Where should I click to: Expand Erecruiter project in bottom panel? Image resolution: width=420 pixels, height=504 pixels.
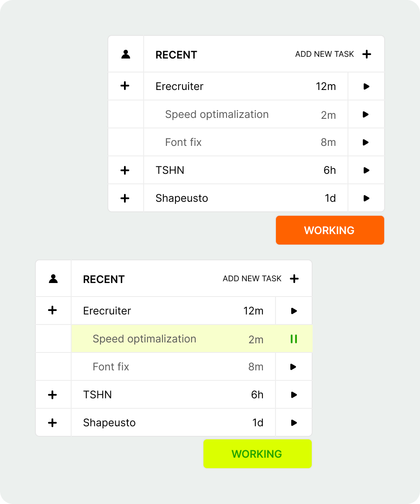52,311
